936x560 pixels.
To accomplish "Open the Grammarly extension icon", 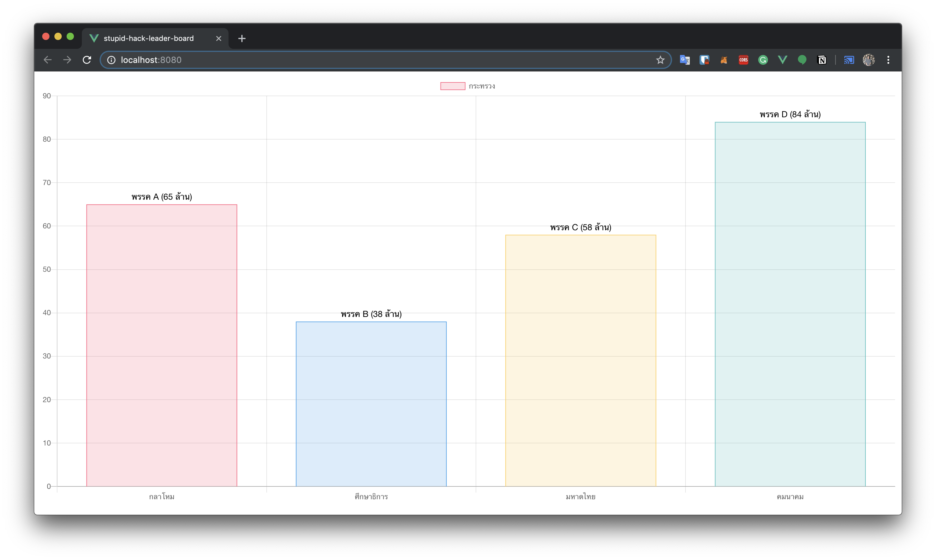I will pyautogui.click(x=763, y=60).
